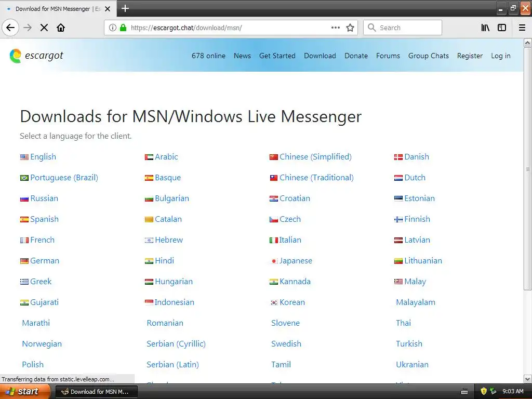Click the vertical scrollbar down arrow
532x399 pixels.
click(528, 379)
